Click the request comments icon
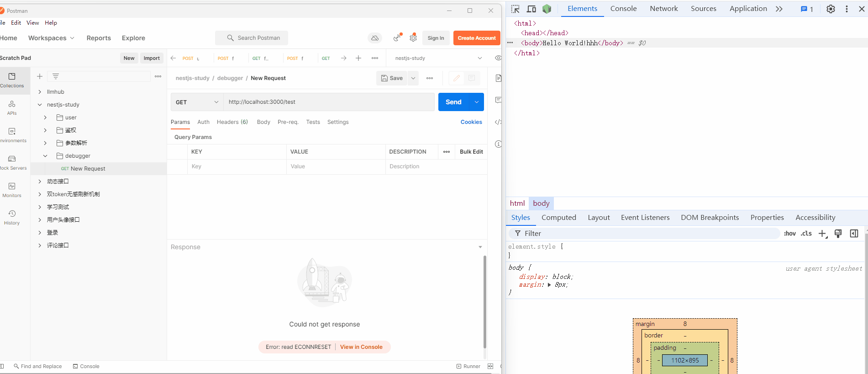Image resolution: width=868 pixels, height=374 pixels. 472,78
